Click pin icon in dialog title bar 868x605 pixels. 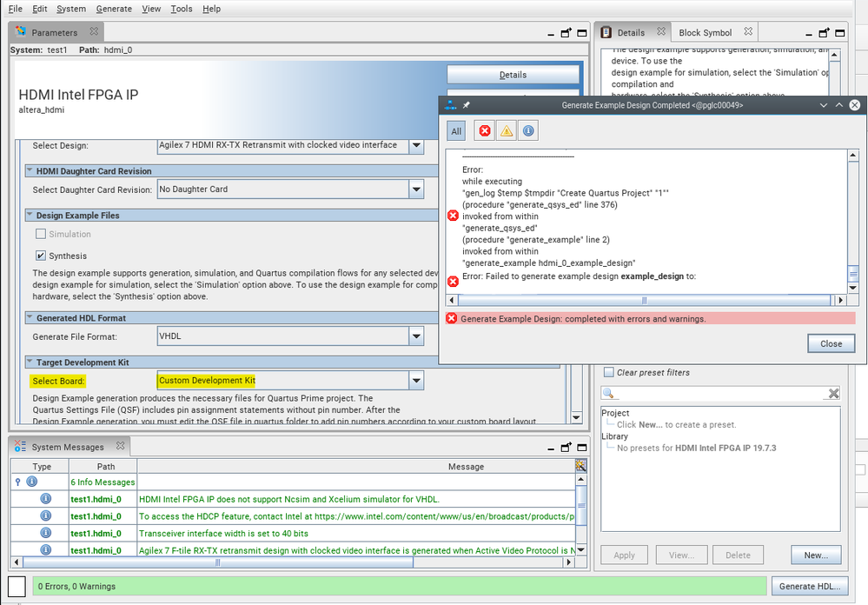[466, 104]
